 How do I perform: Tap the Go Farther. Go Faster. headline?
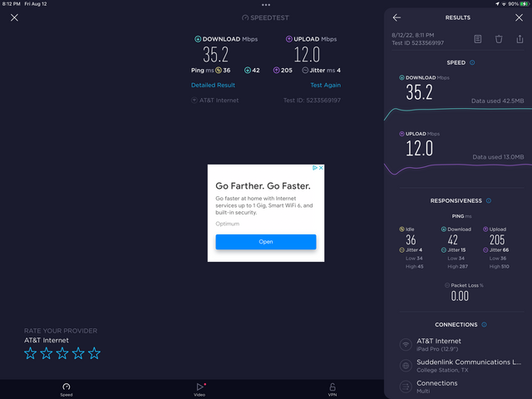(x=263, y=186)
